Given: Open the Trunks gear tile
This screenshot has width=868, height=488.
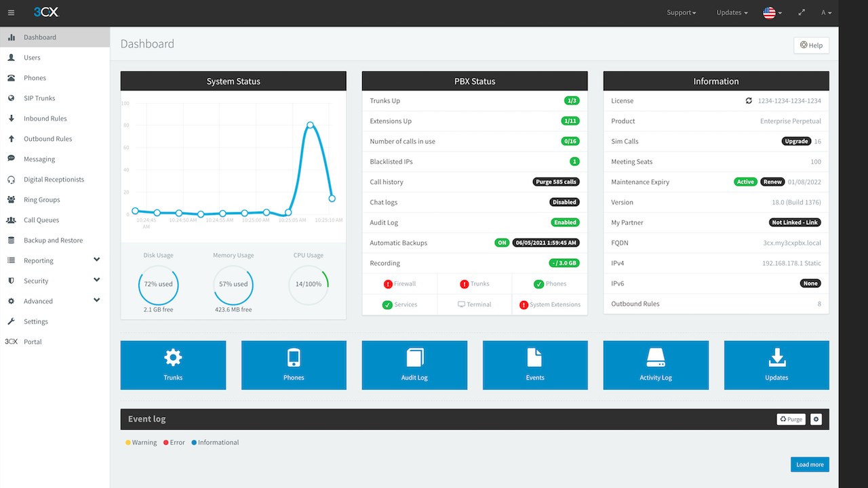Looking at the screenshot, I should pyautogui.click(x=173, y=365).
